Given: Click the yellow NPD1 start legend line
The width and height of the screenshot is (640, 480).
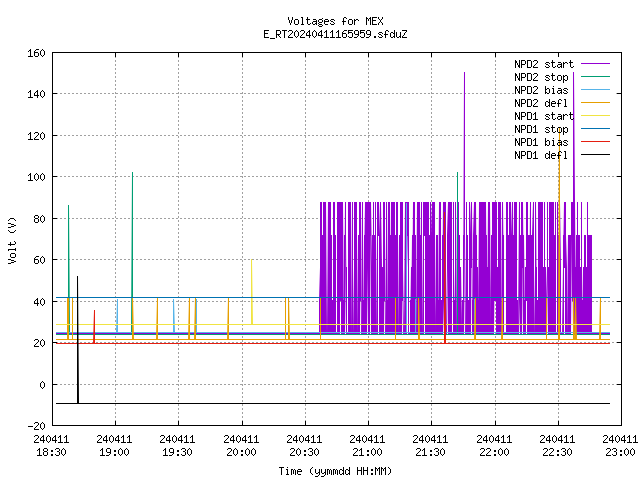Looking at the screenshot, I should pyautogui.click(x=595, y=116).
